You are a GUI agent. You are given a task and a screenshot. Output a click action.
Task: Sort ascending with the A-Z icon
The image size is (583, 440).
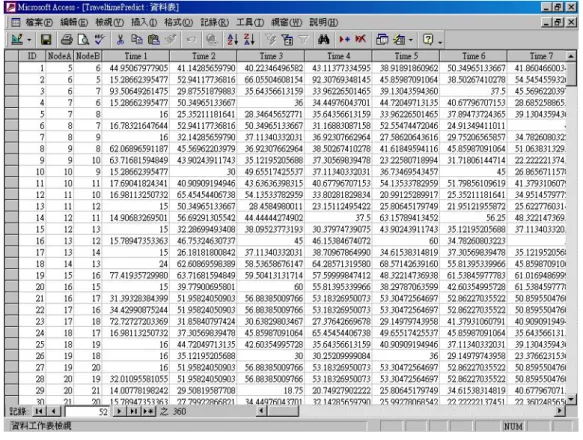pos(232,39)
